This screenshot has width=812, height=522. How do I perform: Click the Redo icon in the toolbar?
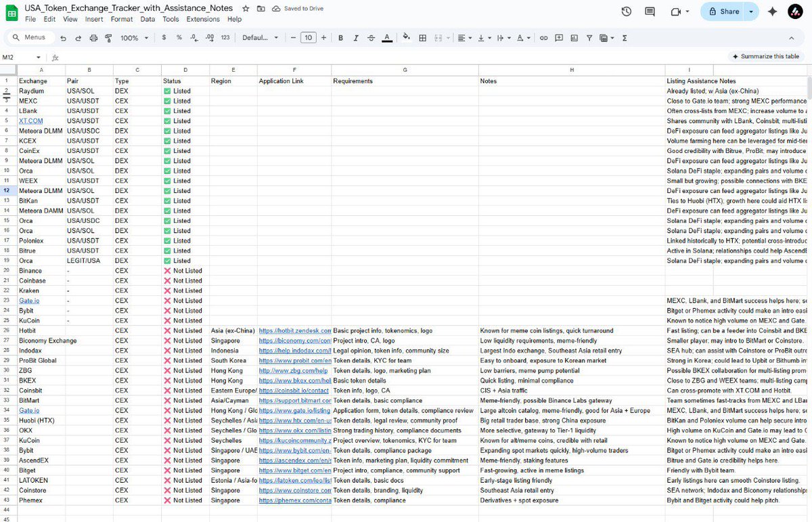tap(78, 38)
